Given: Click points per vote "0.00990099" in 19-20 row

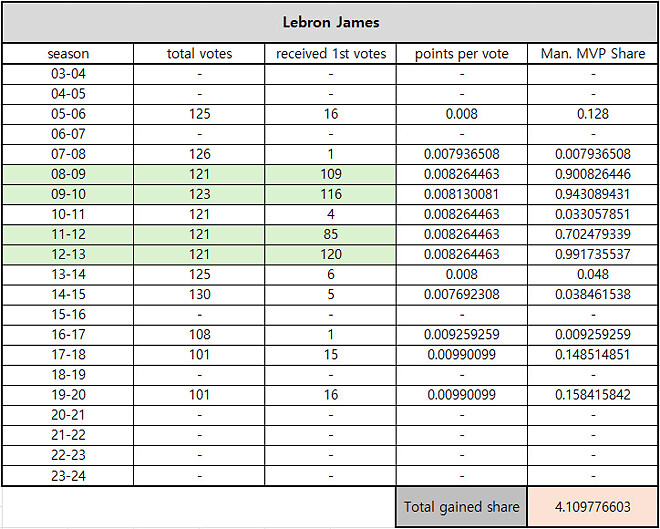Looking at the screenshot, I should pos(462,395).
